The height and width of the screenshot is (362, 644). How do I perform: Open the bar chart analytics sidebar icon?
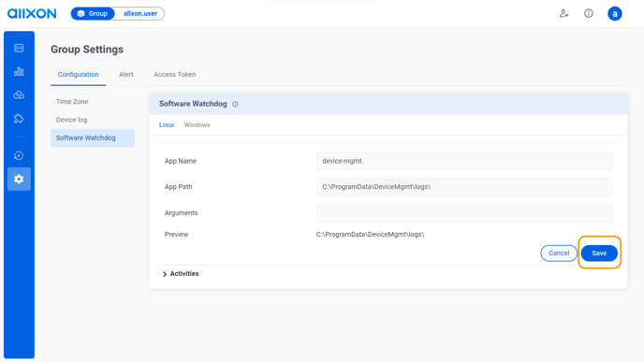(19, 71)
